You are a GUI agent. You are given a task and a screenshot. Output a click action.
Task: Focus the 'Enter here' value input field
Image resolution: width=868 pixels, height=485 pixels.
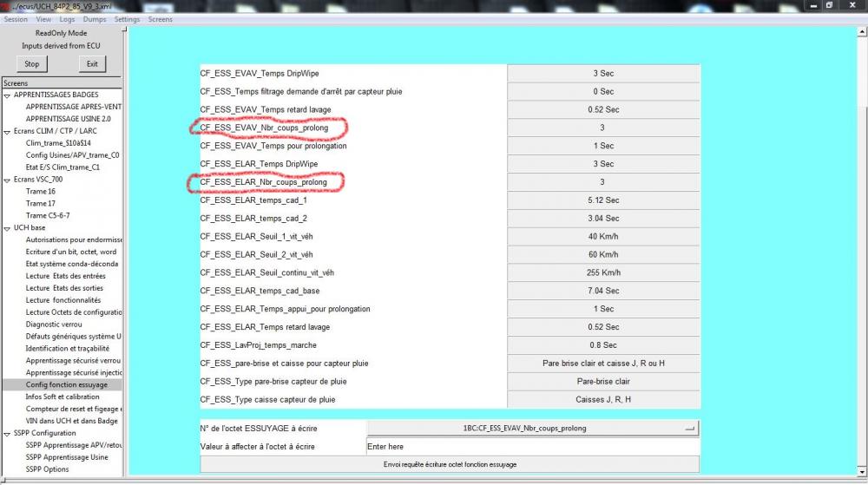pyautogui.click(x=533, y=446)
